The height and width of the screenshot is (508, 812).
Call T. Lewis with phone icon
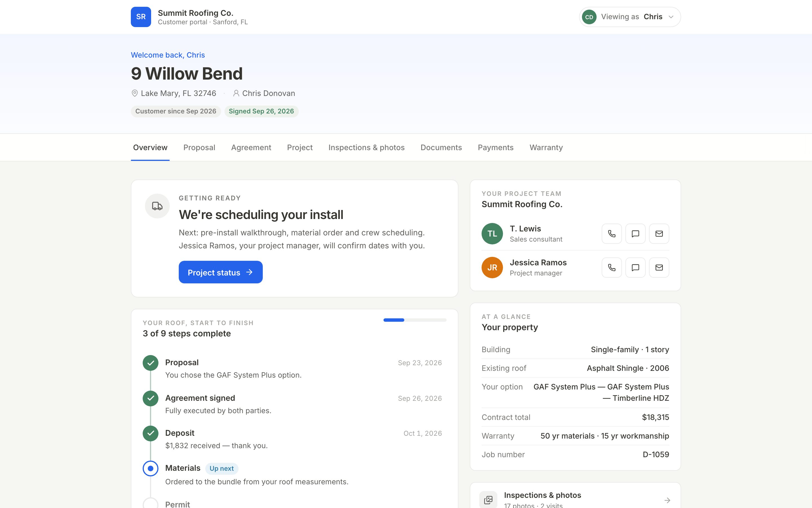pyautogui.click(x=612, y=233)
